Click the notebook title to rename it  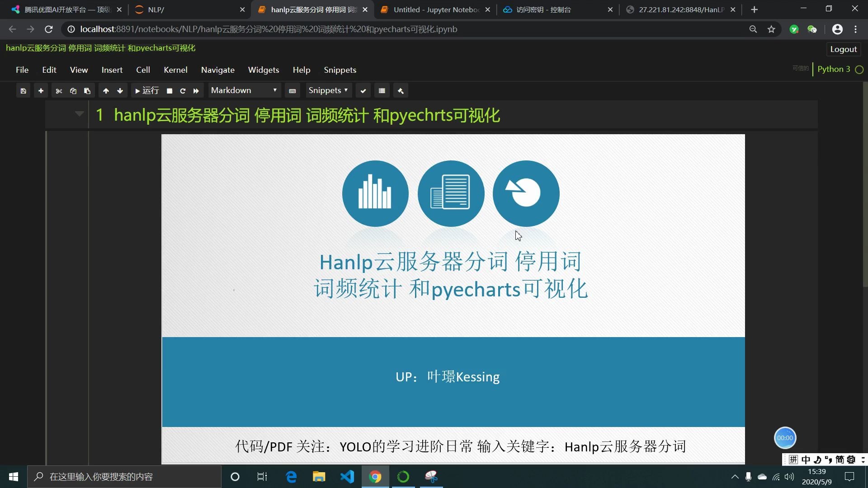pyautogui.click(x=100, y=48)
